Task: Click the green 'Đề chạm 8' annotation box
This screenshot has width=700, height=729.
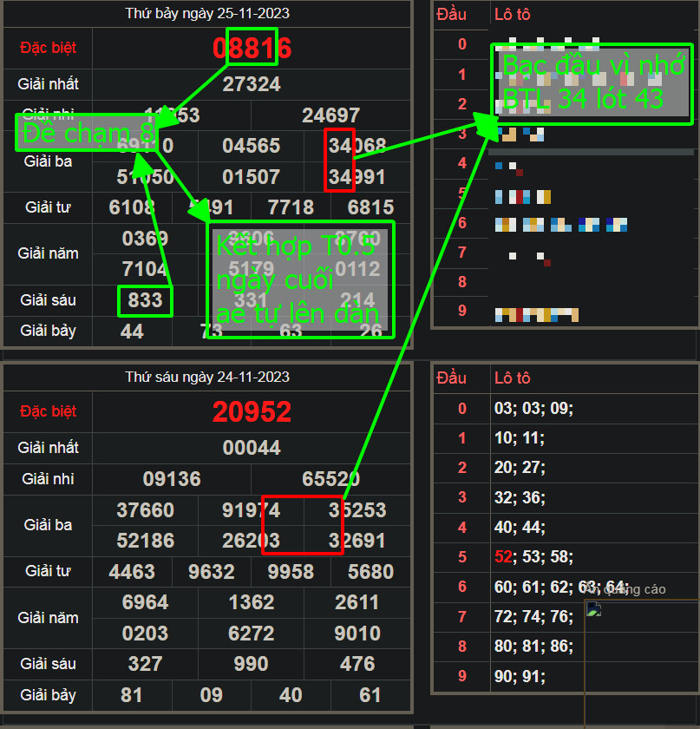Action: [87, 133]
